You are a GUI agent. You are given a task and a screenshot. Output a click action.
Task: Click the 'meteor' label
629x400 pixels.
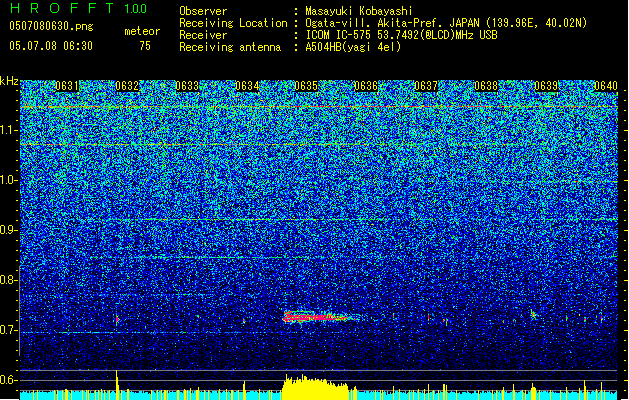click(142, 31)
